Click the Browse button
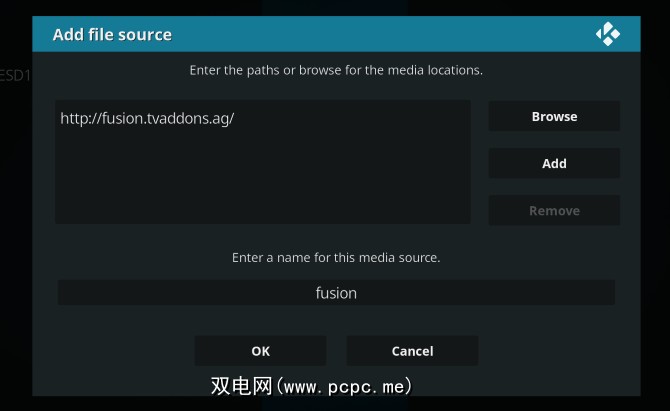670x411 pixels. (x=554, y=116)
